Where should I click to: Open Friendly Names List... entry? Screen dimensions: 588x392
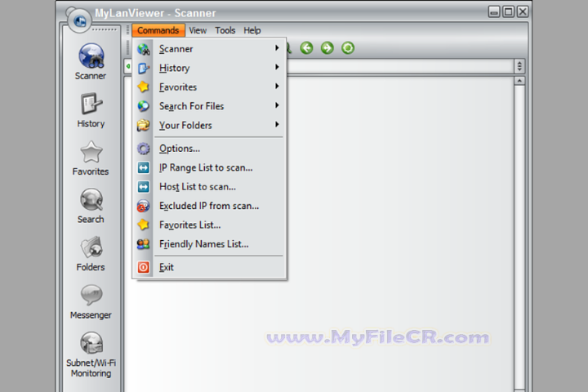pos(203,244)
